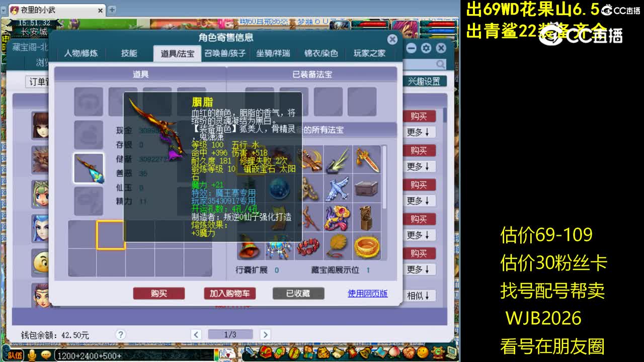Expand 更多 for the third listing

[419, 201]
